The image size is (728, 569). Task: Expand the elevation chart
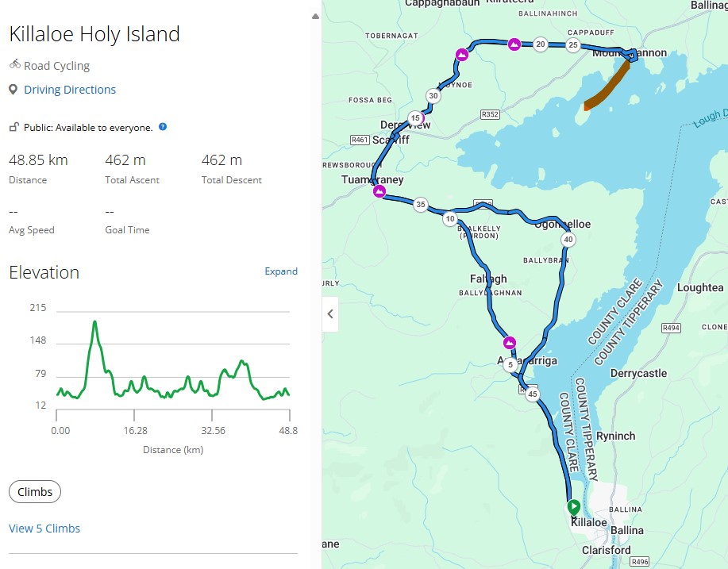[281, 271]
